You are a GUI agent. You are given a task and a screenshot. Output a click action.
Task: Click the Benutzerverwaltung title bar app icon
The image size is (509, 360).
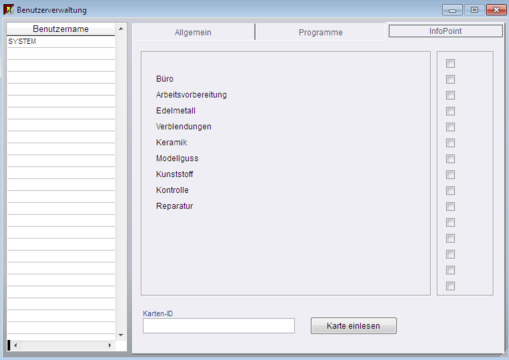click(x=9, y=9)
